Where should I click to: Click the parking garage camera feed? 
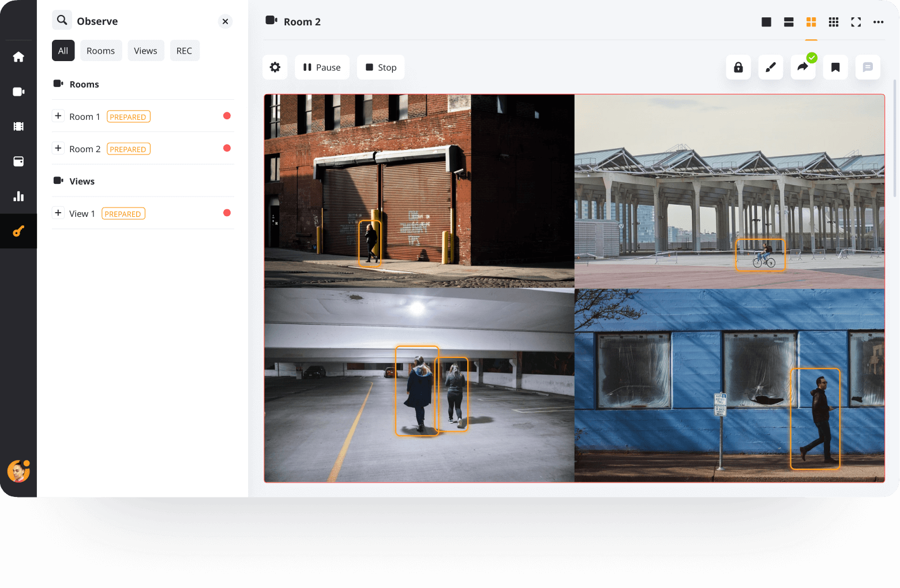[x=419, y=385]
